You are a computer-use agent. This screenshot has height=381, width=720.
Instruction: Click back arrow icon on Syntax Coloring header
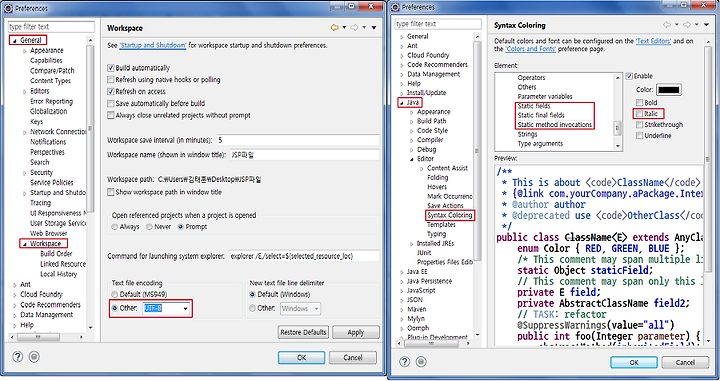pos(667,25)
